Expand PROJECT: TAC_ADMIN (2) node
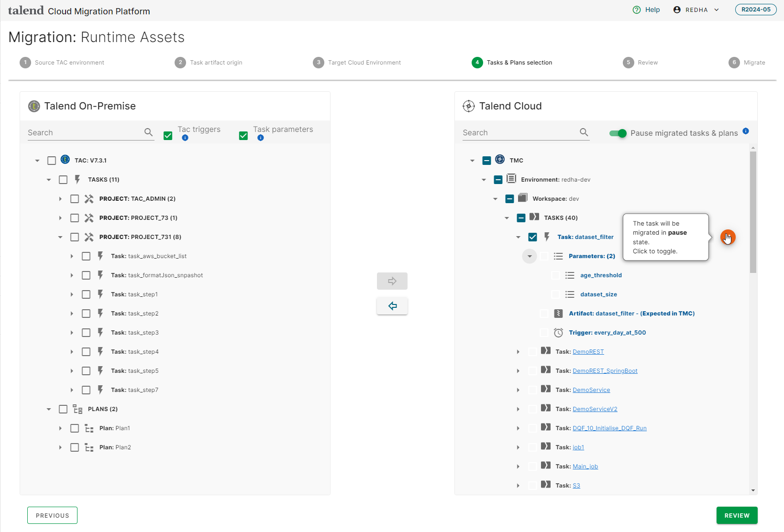 [60, 199]
